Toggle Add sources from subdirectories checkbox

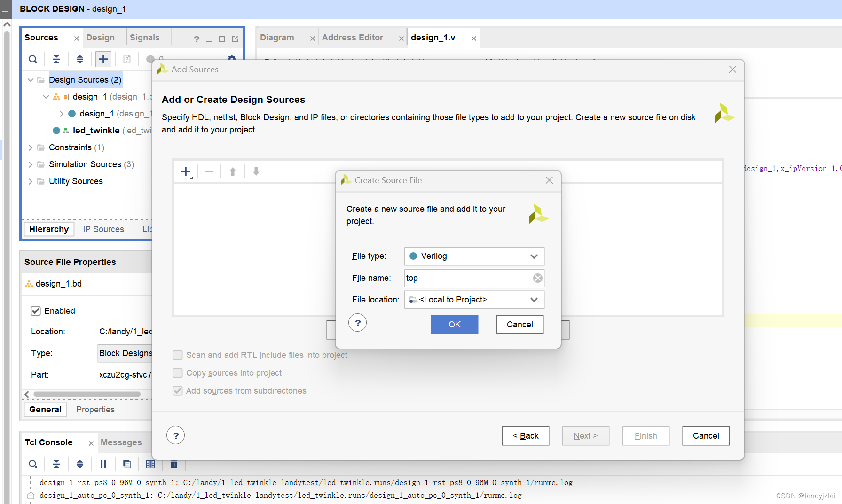click(178, 391)
